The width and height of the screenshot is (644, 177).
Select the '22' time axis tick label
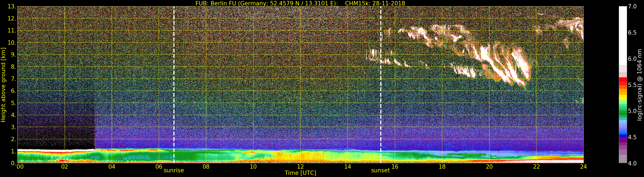coord(536,167)
